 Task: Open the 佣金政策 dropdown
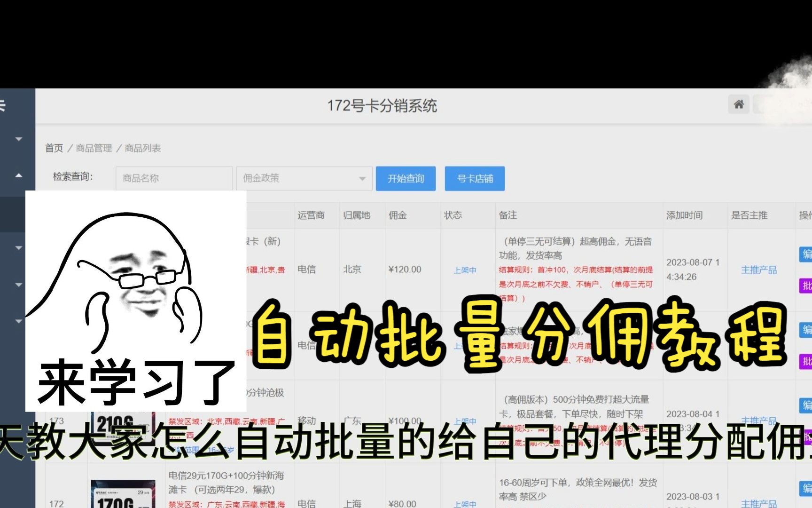[304, 178]
